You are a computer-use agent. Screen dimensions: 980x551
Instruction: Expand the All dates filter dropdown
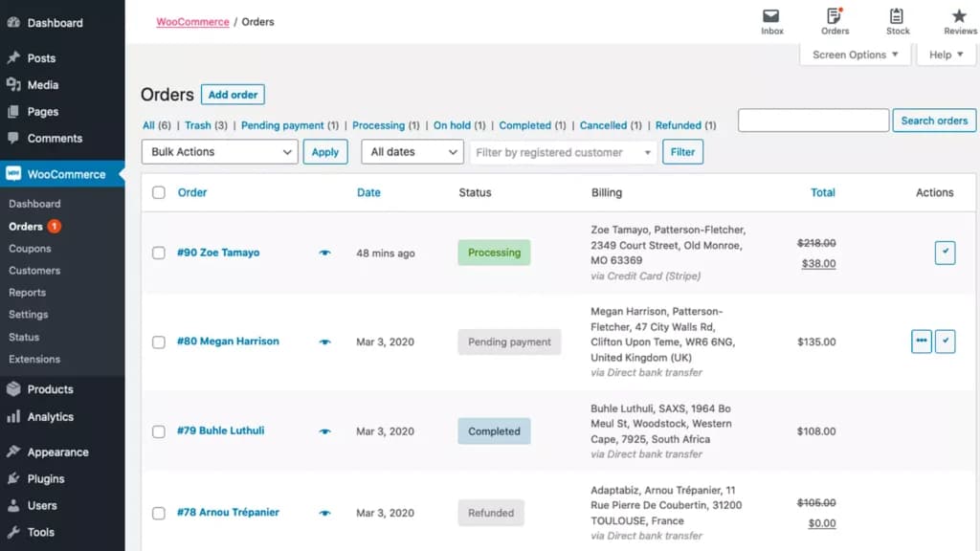[x=412, y=152]
